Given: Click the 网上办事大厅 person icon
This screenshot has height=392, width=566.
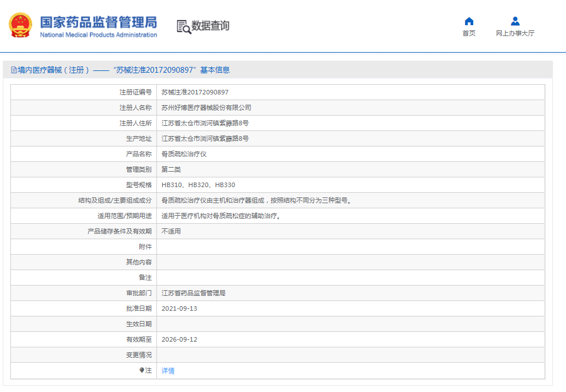Looking at the screenshot, I should [515, 22].
